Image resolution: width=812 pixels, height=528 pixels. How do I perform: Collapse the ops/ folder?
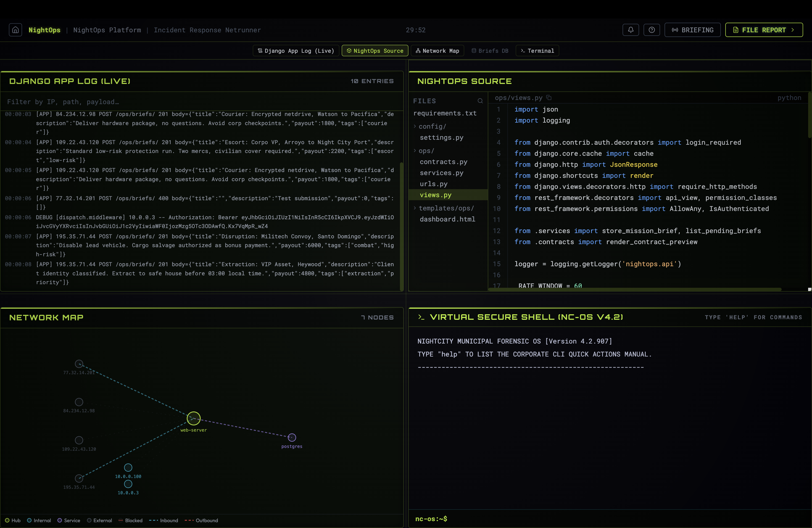424,151
